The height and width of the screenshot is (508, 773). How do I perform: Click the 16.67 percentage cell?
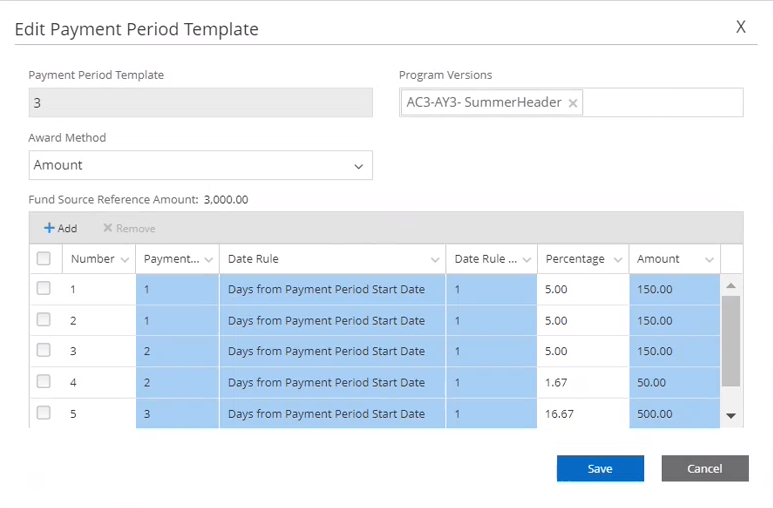(583, 413)
